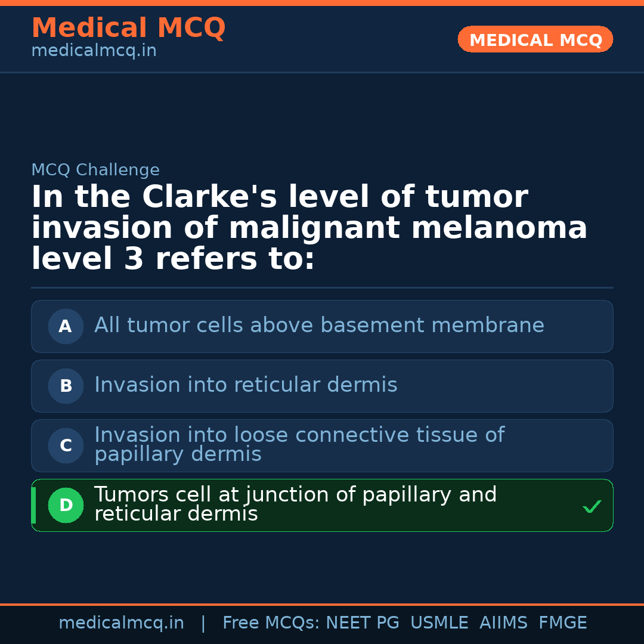This screenshot has height=644, width=644.
Task: Click FMGE in the footer
Action: [x=562, y=623]
